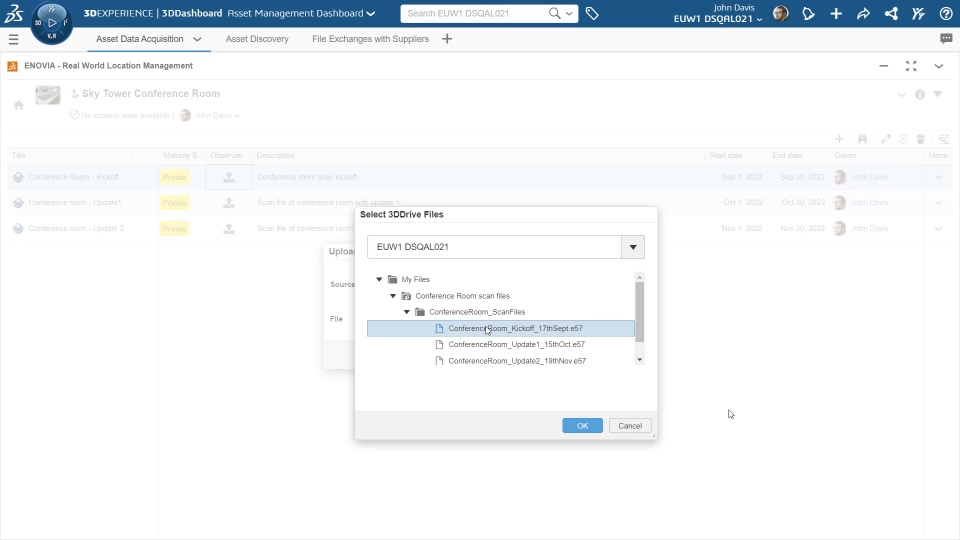Maximize the ENOVIA widget with fullscreen icon
Screen dimensions: 960x540
[x=911, y=66]
